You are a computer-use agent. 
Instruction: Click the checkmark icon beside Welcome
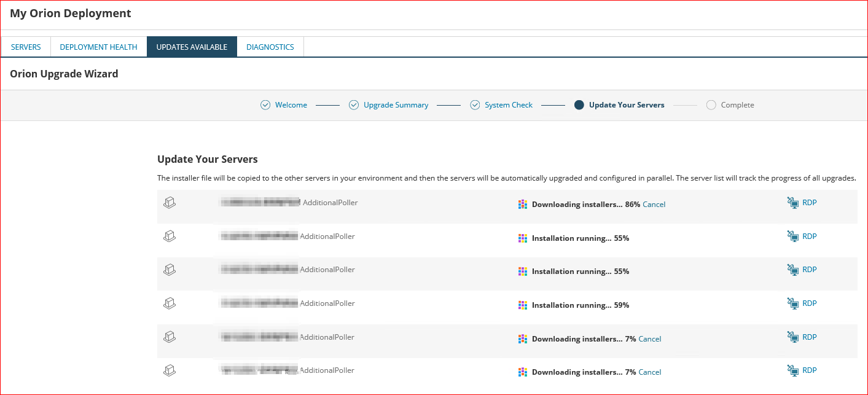265,105
